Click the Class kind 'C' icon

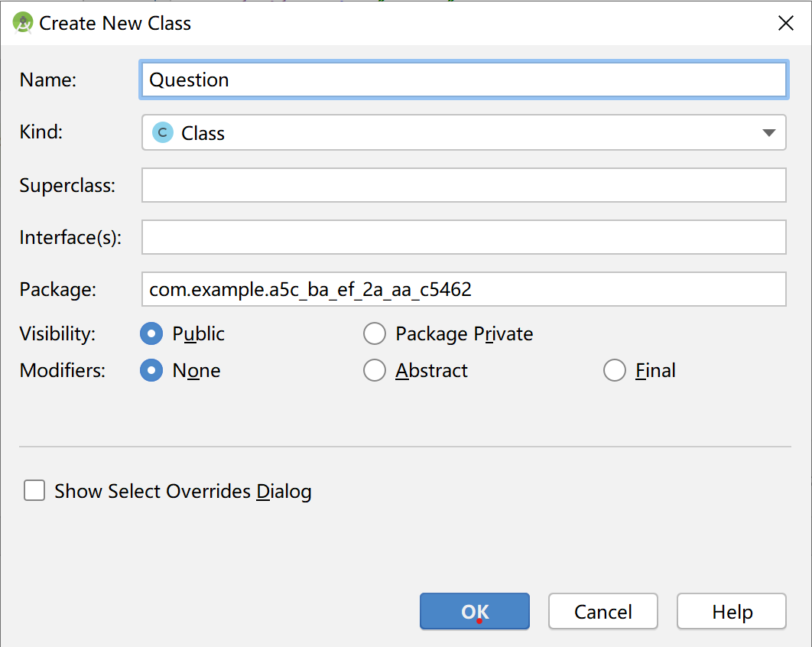click(162, 132)
